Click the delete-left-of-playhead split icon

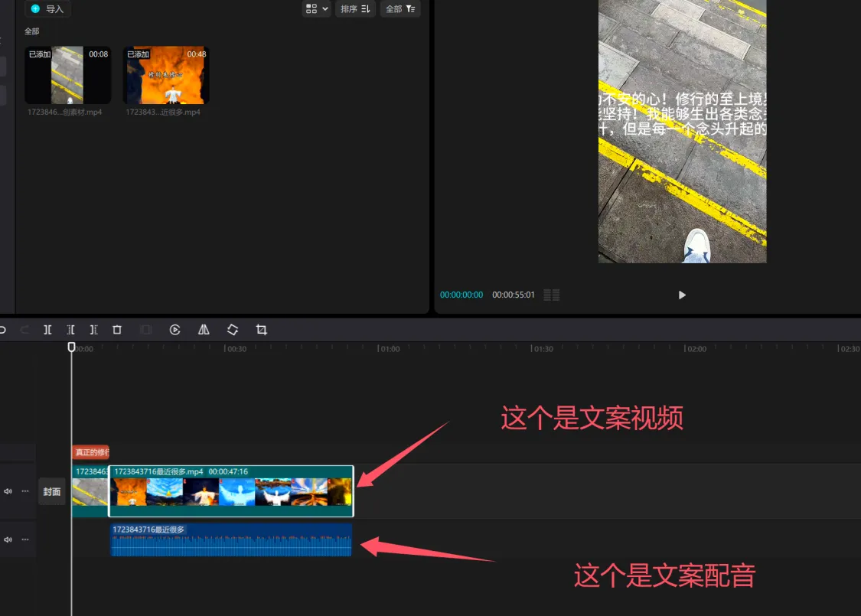click(x=70, y=330)
